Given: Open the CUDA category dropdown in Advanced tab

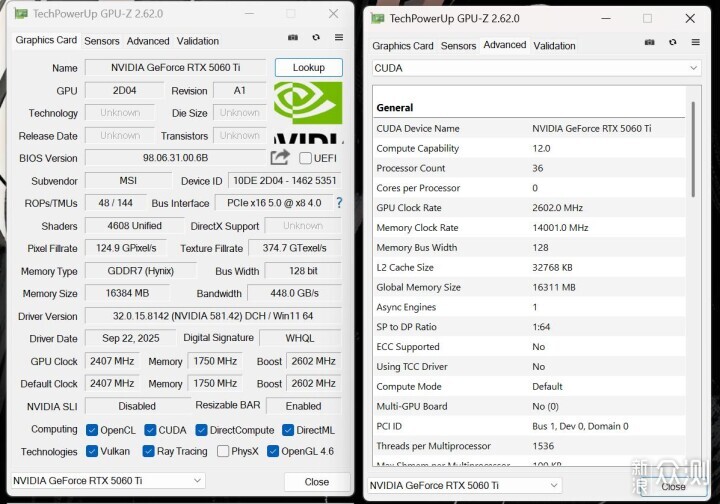Looking at the screenshot, I should [x=536, y=68].
